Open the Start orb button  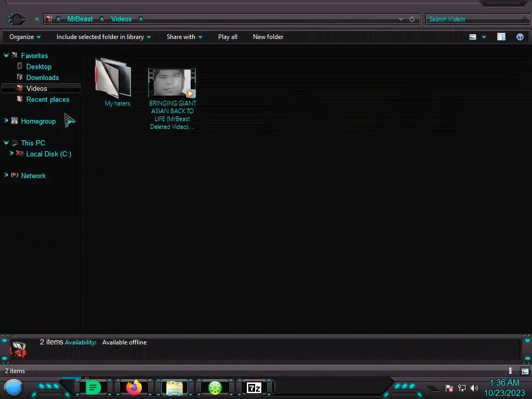click(14, 388)
